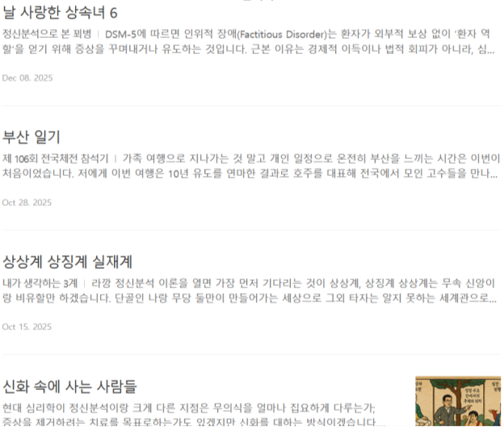Open the 부산 일기 post title
Viewport: 504px width, 427px height.
31,137
